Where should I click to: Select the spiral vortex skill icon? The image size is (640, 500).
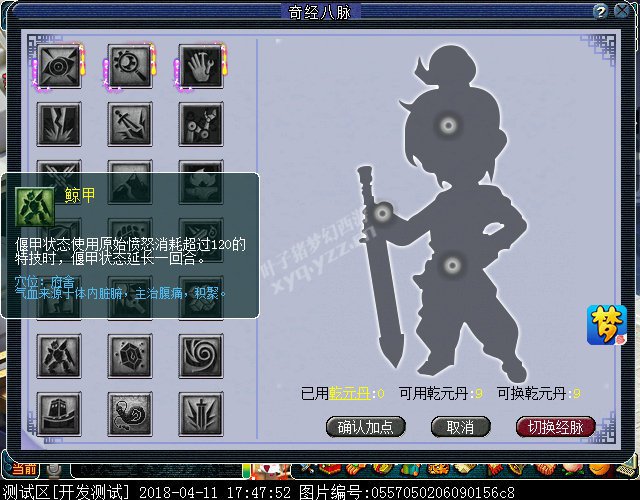201,356
